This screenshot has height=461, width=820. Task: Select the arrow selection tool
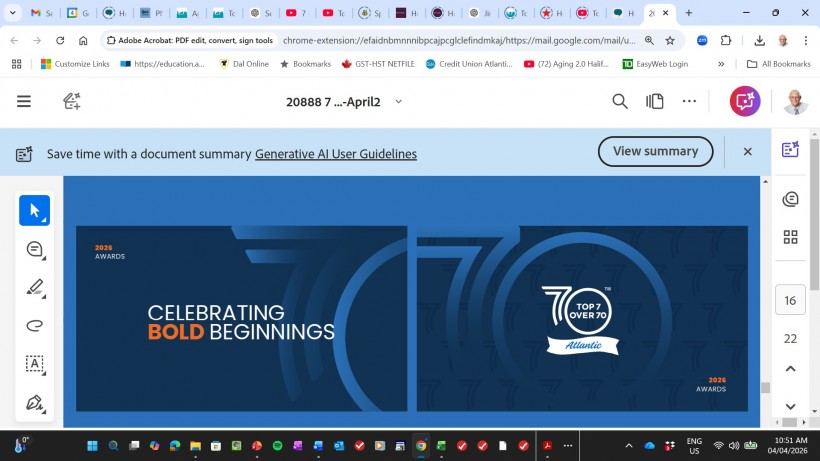point(34,210)
